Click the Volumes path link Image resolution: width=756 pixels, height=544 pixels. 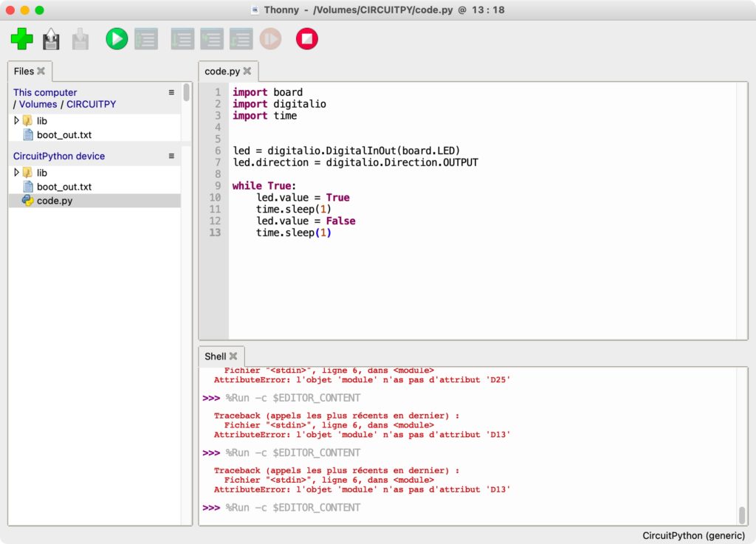pos(38,104)
